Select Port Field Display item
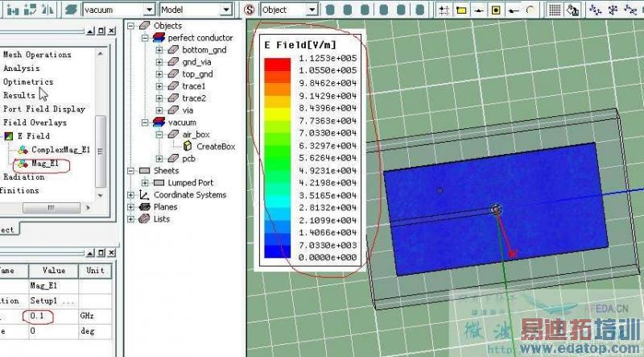Screen dimensions: 644x357 point(44,109)
